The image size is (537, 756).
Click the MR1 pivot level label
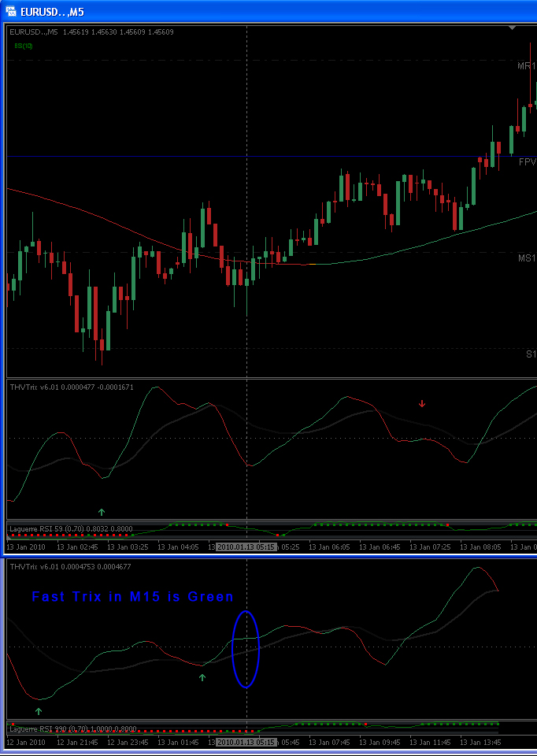coord(527,66)
